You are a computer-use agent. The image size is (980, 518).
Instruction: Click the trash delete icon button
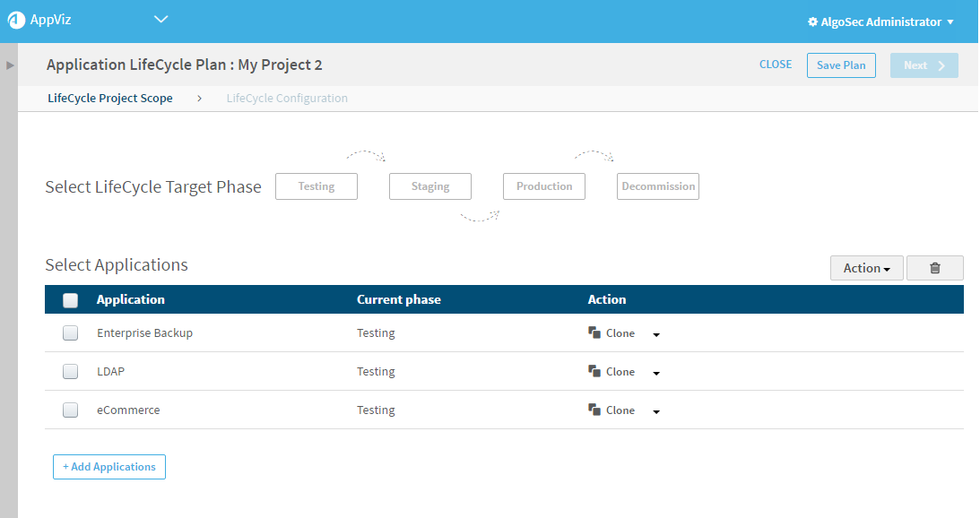pyautogui.click(x=934, y=268)
